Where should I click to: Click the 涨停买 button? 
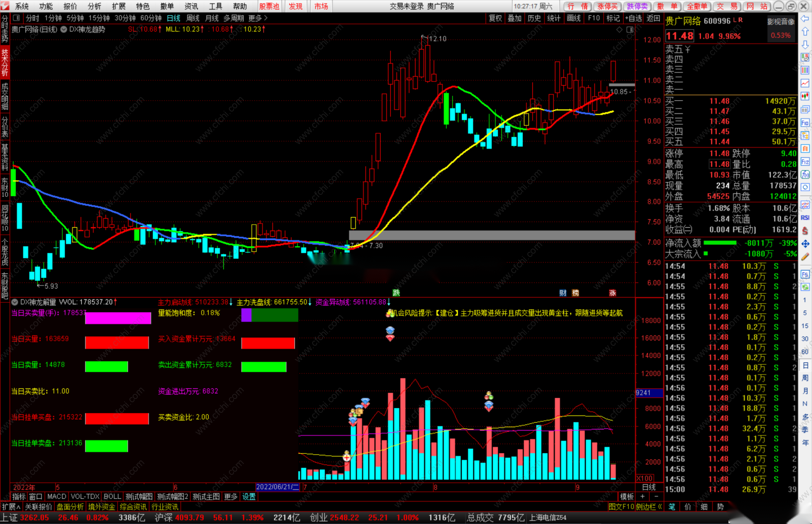click(607, 6)
